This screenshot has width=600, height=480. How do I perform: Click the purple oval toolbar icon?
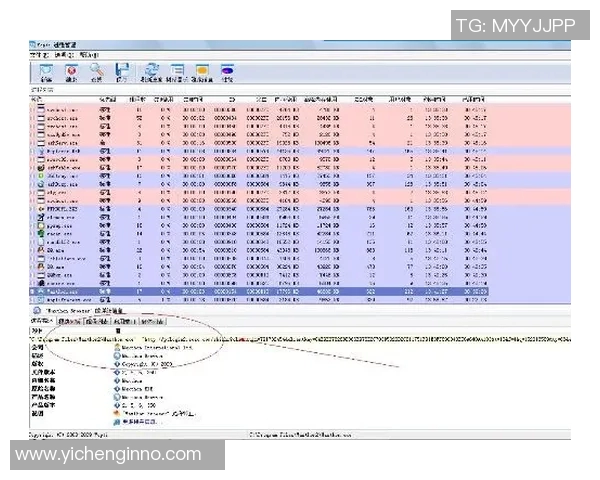[x=227, y=70]
